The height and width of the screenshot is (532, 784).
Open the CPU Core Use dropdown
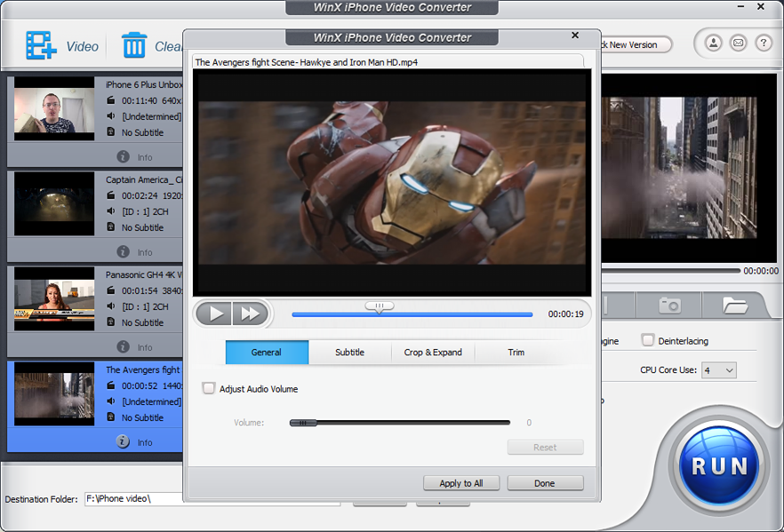pos(718,370)
